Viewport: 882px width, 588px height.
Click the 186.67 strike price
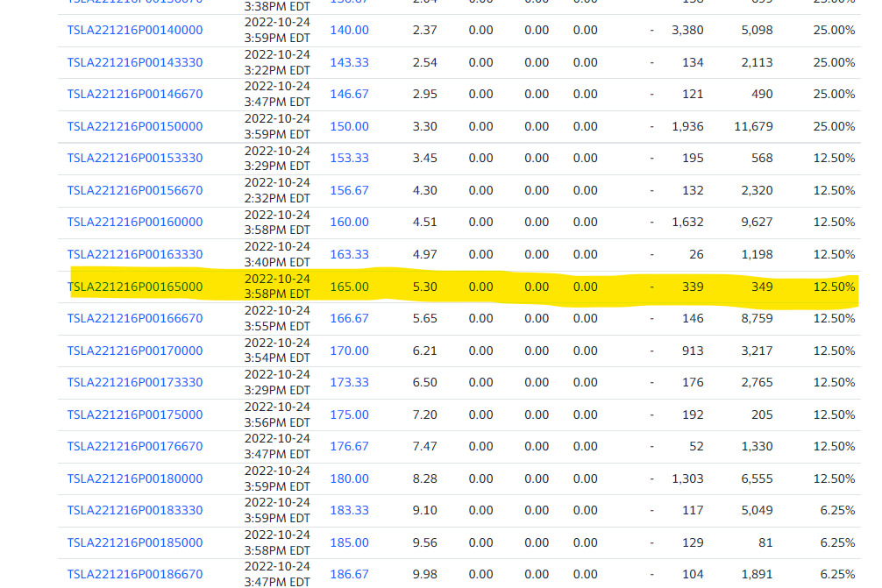click(x=349, y=575)
